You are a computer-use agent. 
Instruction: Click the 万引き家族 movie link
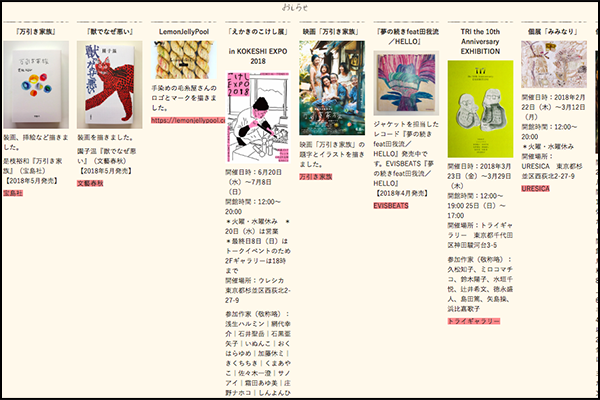pyautogui.click(x=316, y=176)
